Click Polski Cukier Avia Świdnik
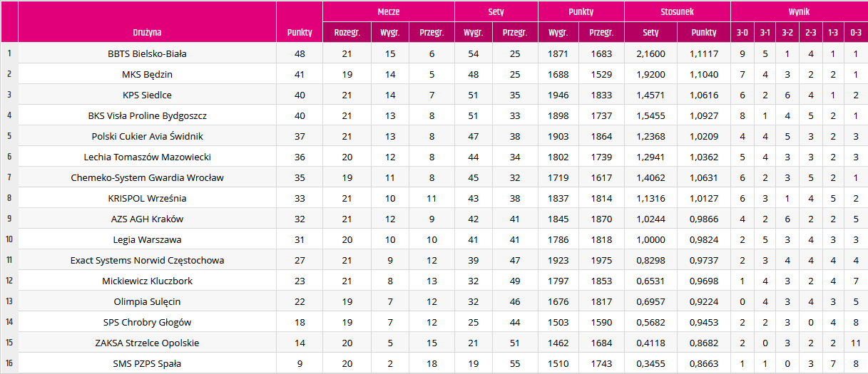The width and height of the screenshot is (868, 374). click(x=147, y=137)
